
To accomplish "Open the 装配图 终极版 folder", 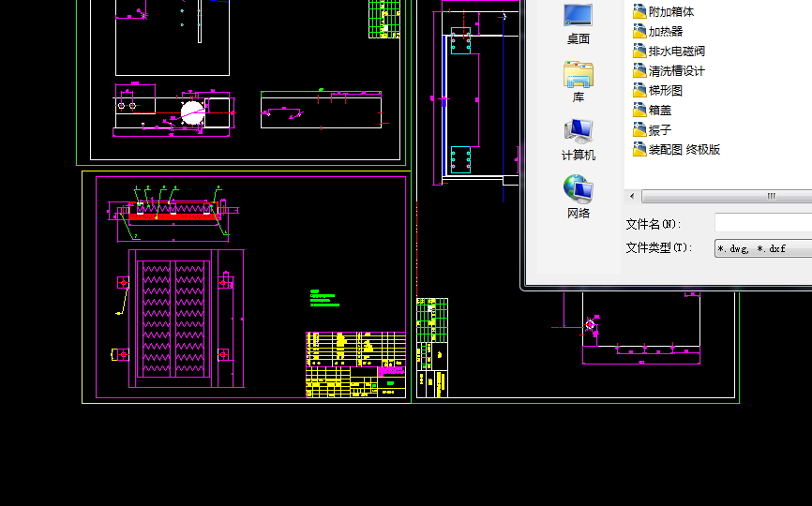I will tap(676, 150).
